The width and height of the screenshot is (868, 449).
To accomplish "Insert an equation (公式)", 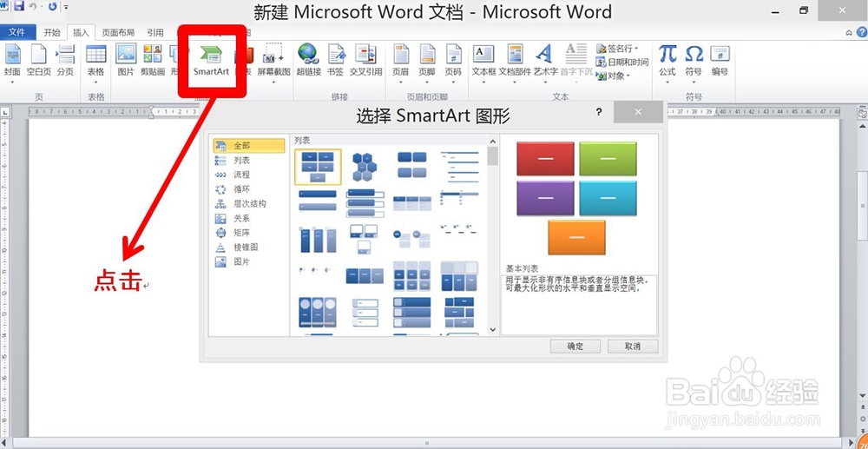I will tap(667, 63).
